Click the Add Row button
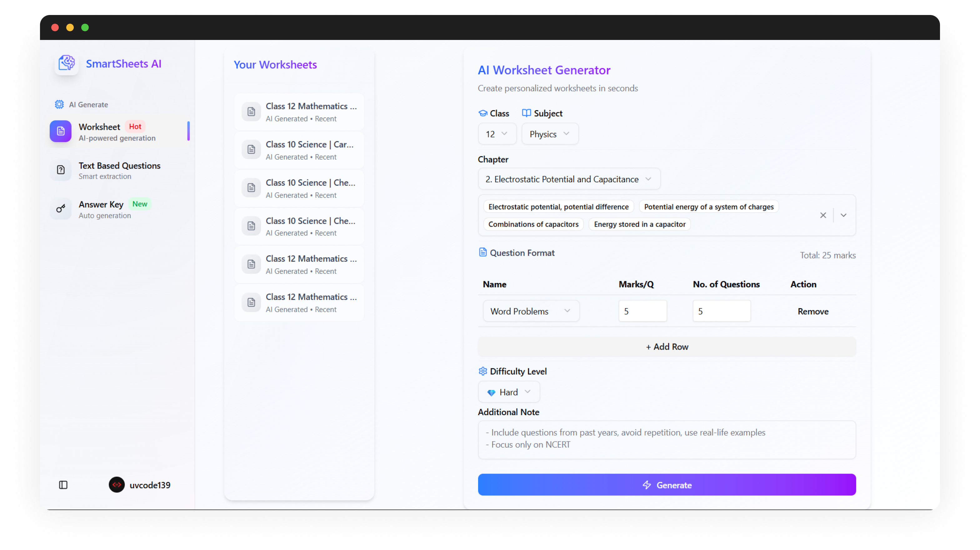The image size is (980, 550). click(667, 347)
